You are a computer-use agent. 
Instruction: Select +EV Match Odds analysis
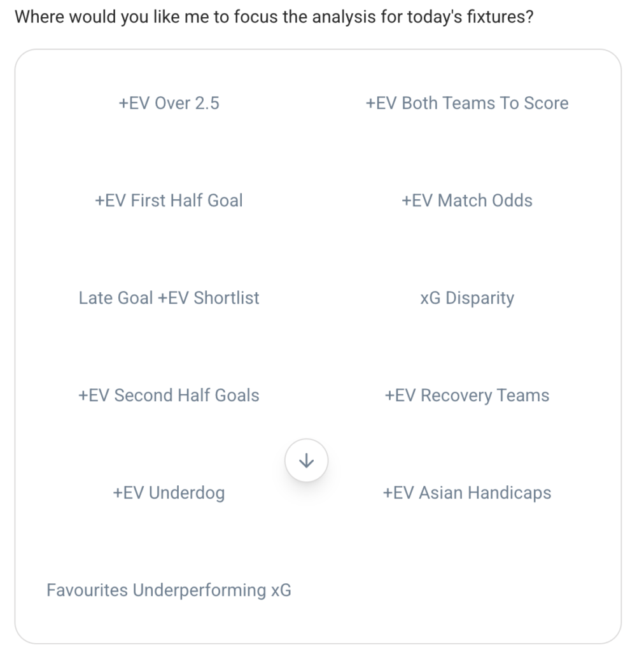(466, 201)
